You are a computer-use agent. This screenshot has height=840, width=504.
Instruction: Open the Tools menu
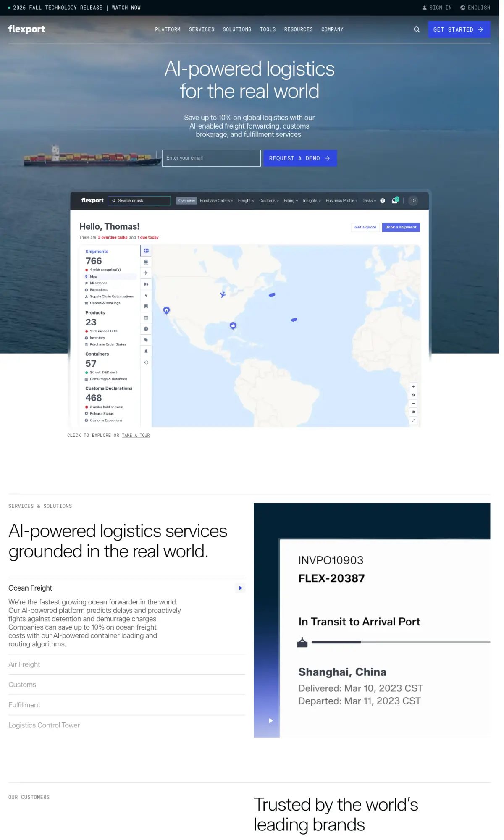pos(268,29)
